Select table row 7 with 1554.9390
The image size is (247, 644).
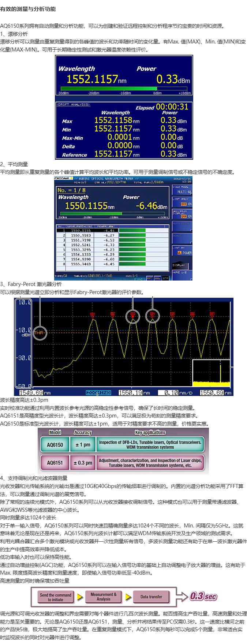pos(112,259)
